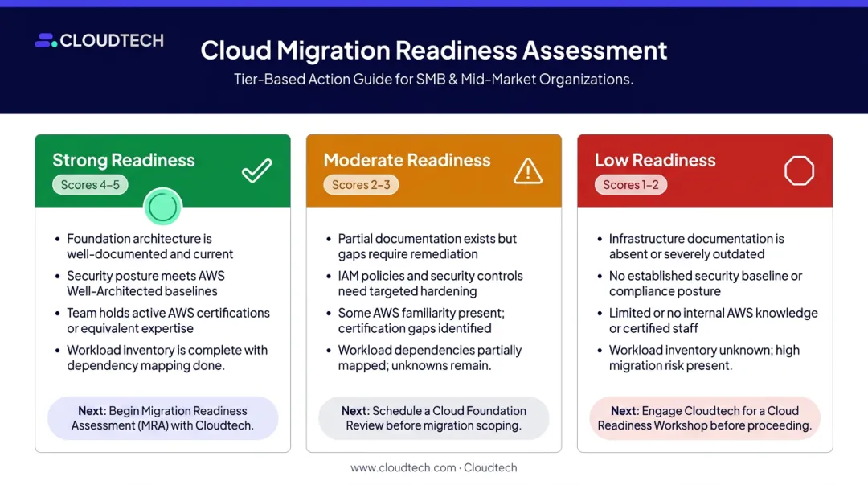
Task: Select the Scores 1–2 badge
Action: pos(631,184)
